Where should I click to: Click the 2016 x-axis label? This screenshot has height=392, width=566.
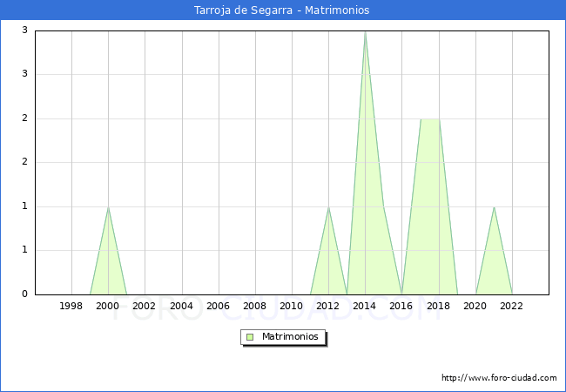[401, 306]
